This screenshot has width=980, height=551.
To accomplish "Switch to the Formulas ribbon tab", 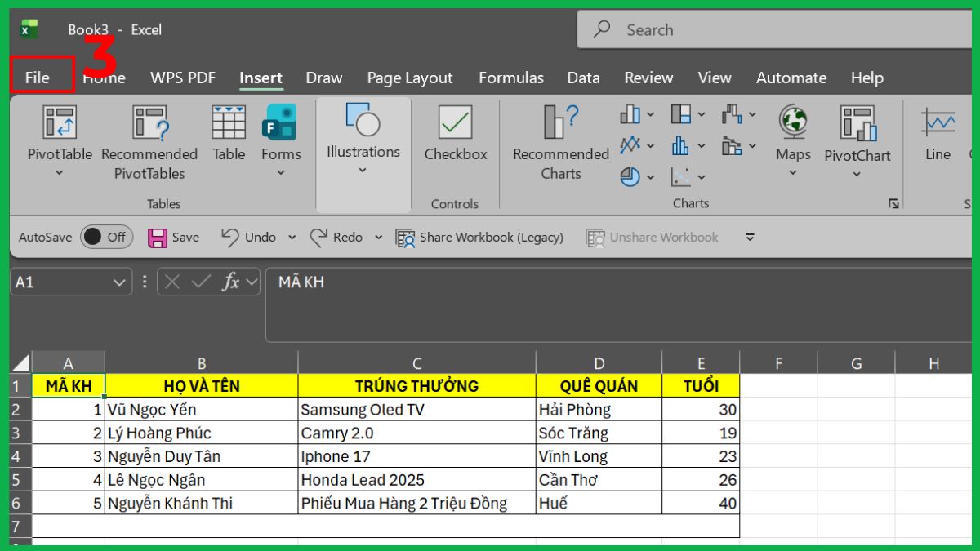I will (x=511, y=78).
